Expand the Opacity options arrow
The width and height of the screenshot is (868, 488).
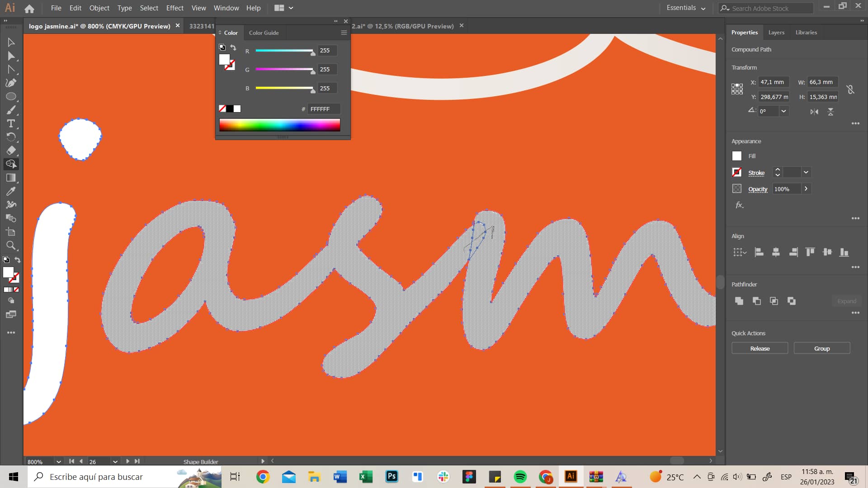[x=806, y=189]
